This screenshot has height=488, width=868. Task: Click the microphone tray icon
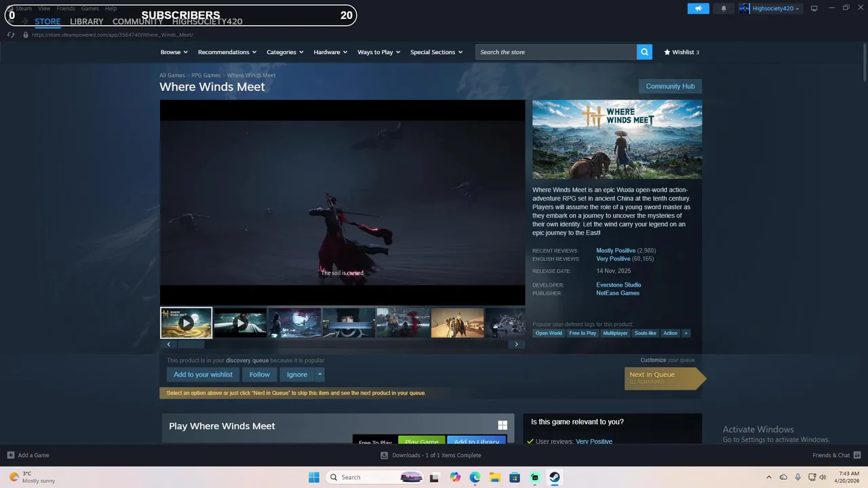[797, 477]
